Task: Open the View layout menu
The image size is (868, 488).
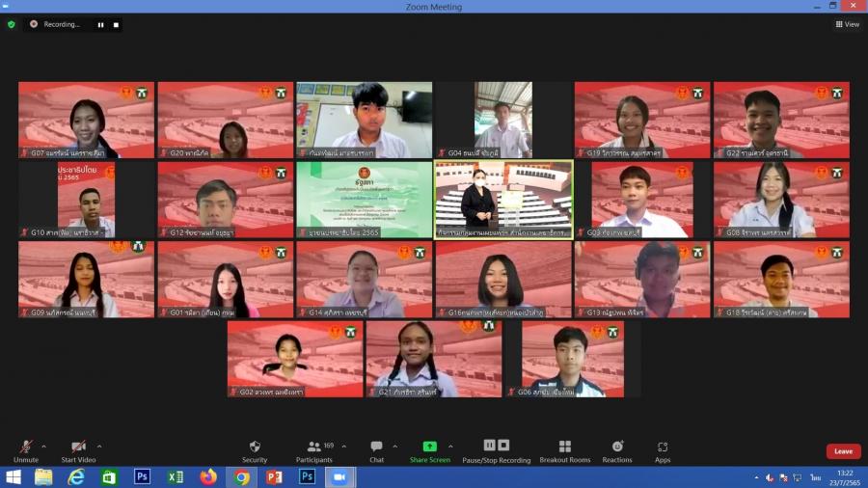Action: coord(847,24)
